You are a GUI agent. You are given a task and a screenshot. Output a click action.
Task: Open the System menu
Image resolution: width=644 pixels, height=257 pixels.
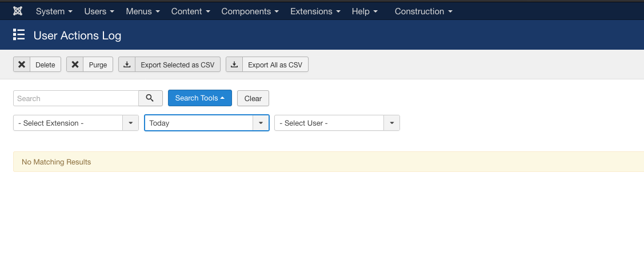click(x=54, y=11)
